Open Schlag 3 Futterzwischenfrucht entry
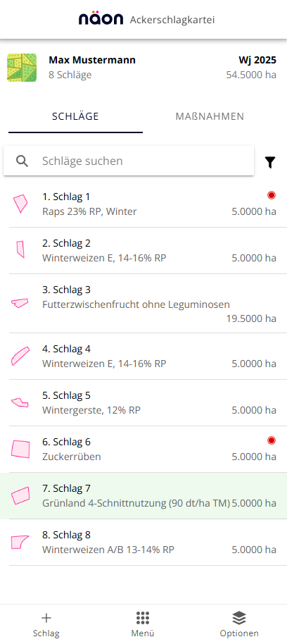 (x=143, y=304)
